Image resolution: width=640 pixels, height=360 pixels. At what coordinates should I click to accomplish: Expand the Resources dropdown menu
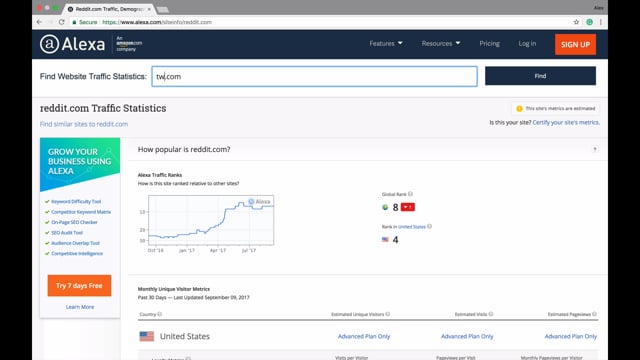click(x=441, y=43)
